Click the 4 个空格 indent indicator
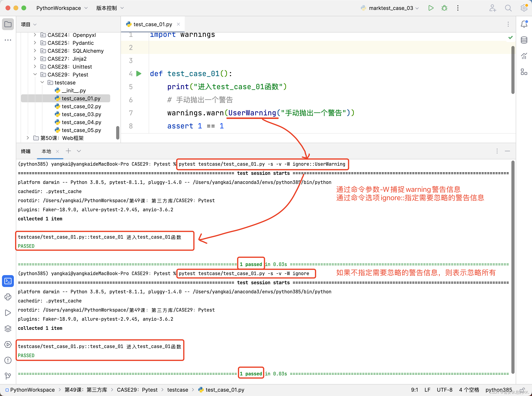 pyautogui.click(x=469, y=390)
